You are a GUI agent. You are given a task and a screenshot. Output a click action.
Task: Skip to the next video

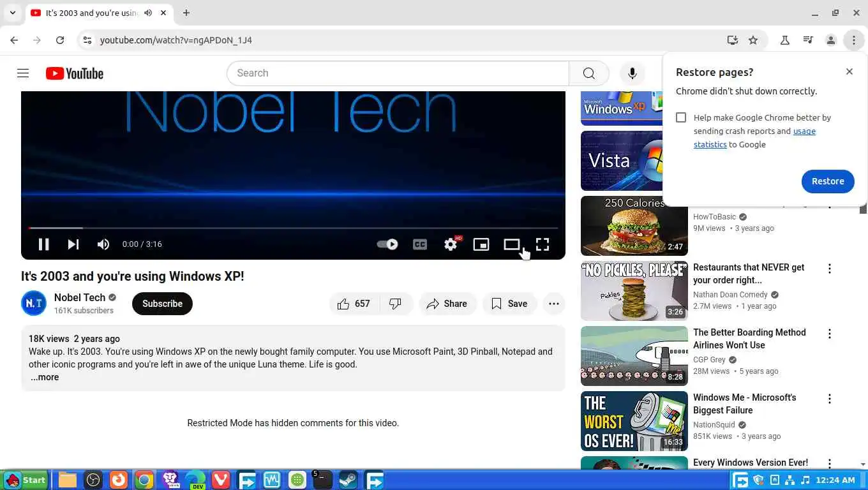point(73,244)
